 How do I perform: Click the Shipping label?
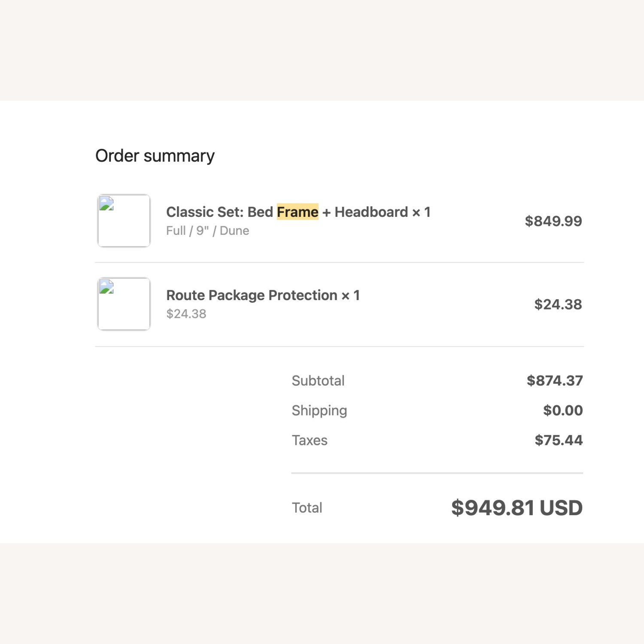point(319,410)
